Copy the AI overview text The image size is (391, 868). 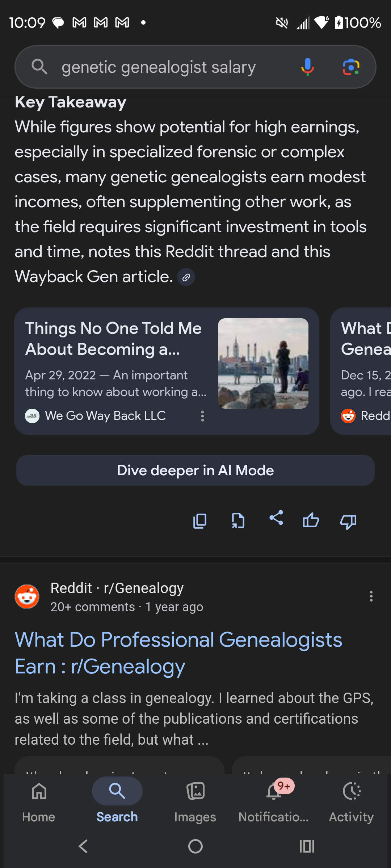pyautogui.click(x=200, y=521)
